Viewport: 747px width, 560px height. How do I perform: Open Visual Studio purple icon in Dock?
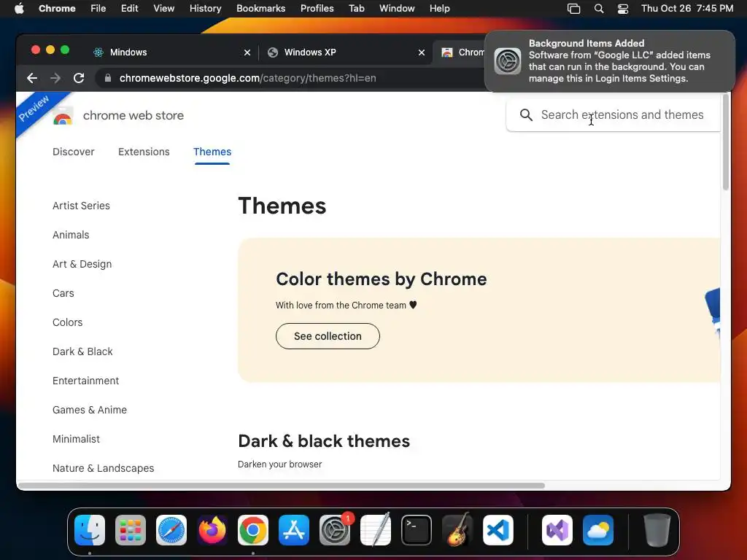tap(557, 530)
